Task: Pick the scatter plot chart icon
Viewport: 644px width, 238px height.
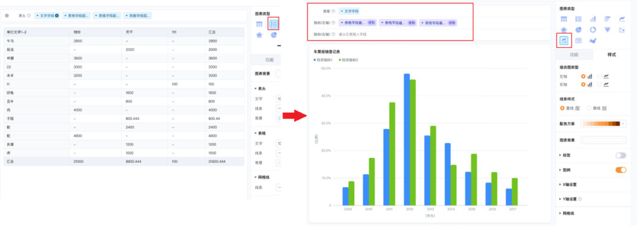Action: 622,30
